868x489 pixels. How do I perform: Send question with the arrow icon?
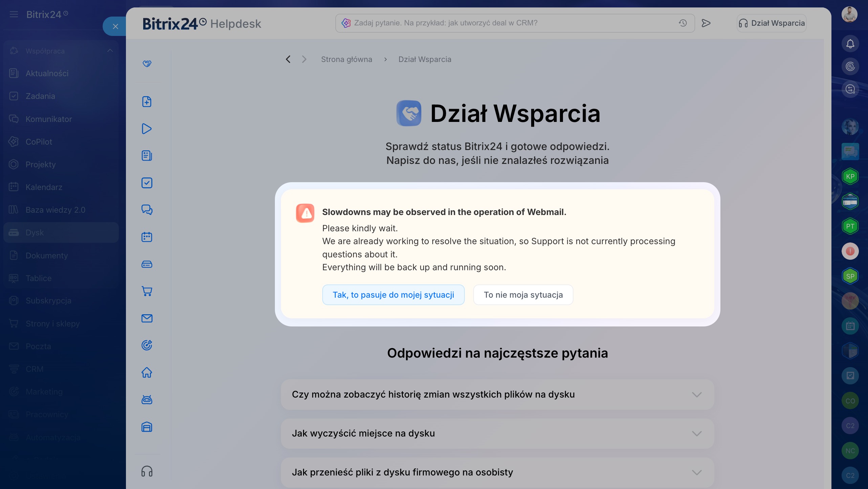(x=706, y=23)
